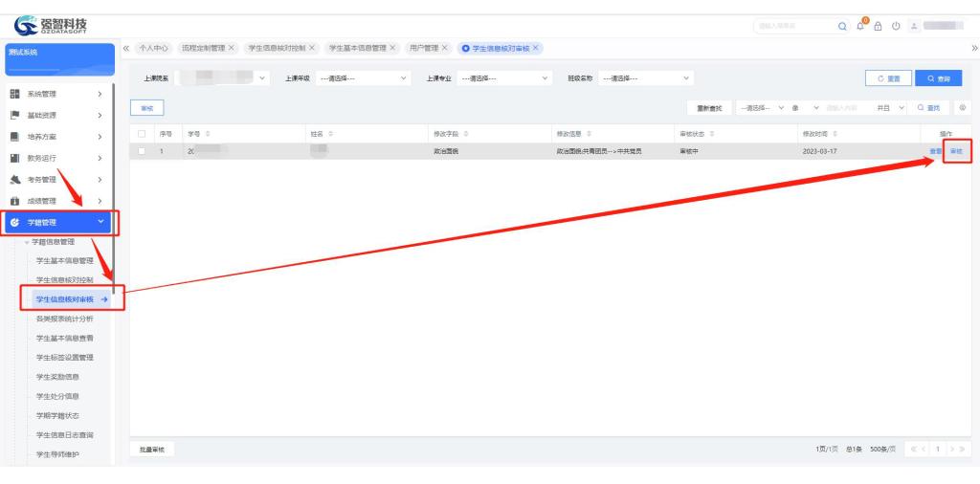Image resolution: width=980 pixels, height=484 pixels.
Task: Click the blue 查询 button
Action: click(938, 78)
